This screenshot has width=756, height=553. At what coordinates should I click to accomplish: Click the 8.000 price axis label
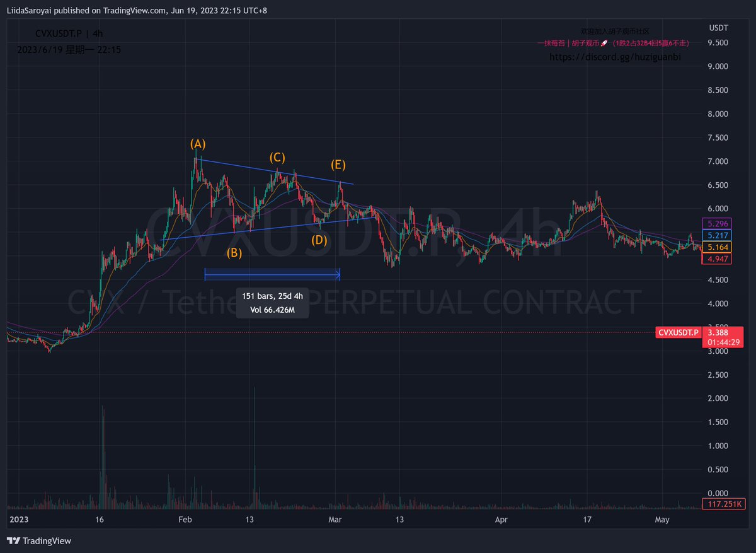(718, 114)
